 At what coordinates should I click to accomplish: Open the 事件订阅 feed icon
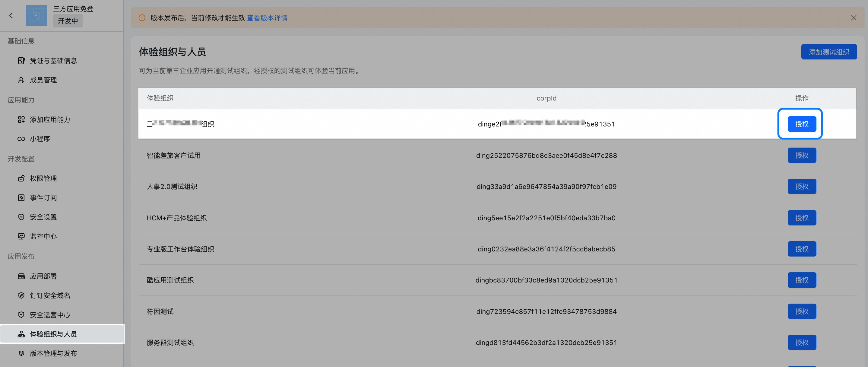21,198
